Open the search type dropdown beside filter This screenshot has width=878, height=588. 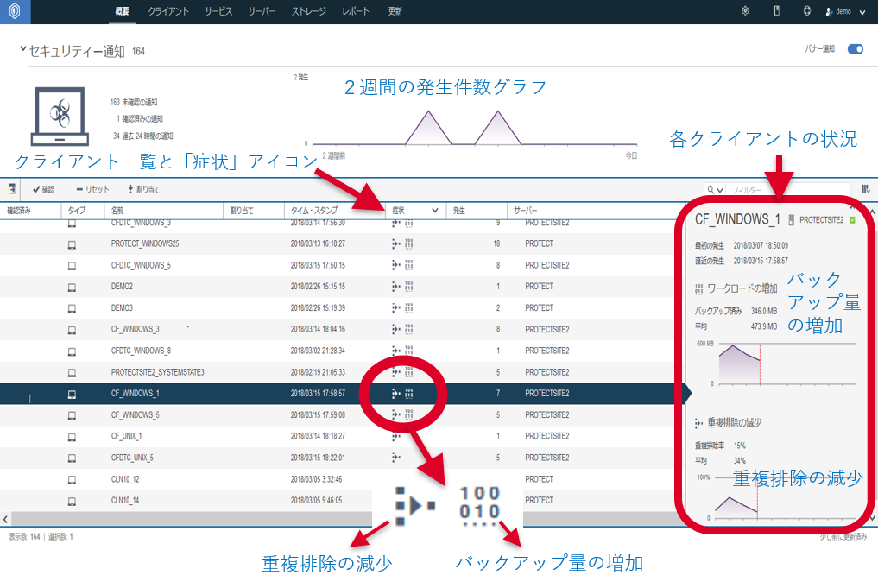715,189
